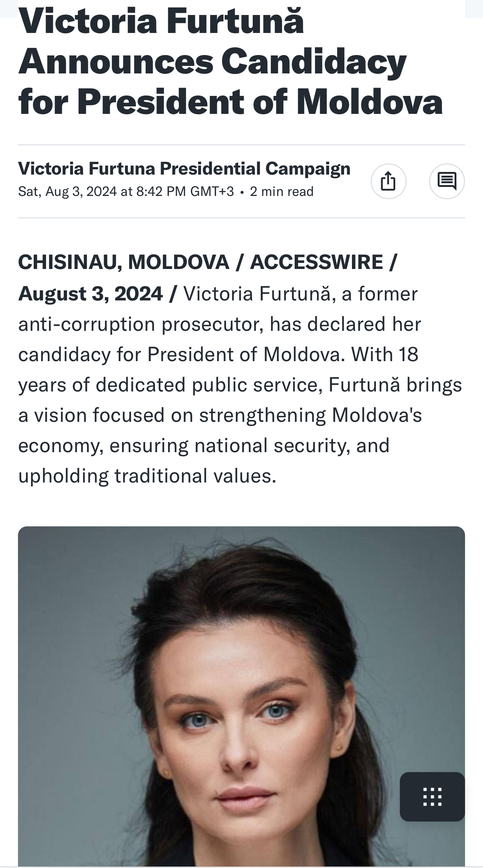The image size is (483, 868).
Task: Click "Victoria Furtună" in the headline
Action: [161, 21]
